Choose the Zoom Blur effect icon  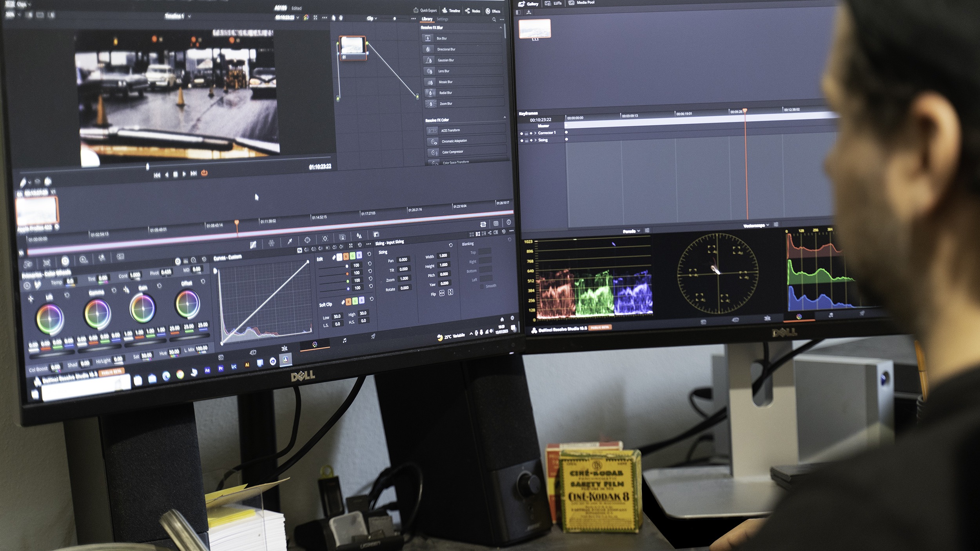pyautogui.click(x=431, y=104)
